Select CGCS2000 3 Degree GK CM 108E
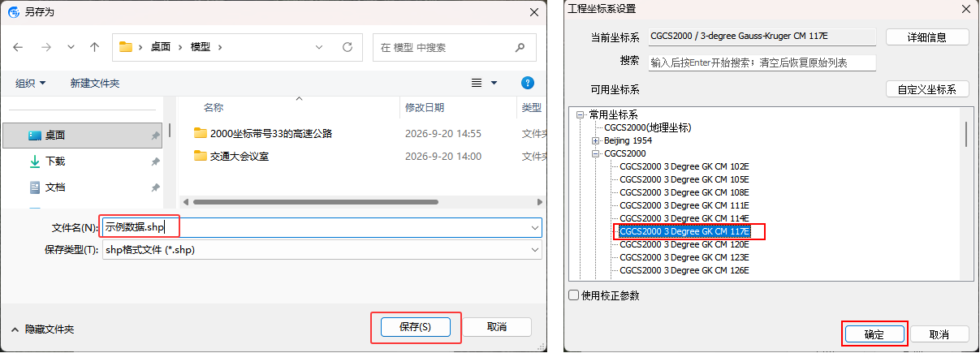 pyautogui.click(x=684, y=192)
